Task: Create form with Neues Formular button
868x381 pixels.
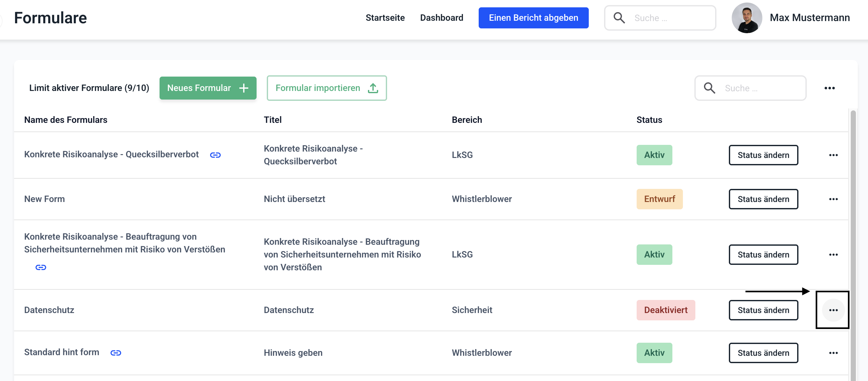Action: coord(207,88)
